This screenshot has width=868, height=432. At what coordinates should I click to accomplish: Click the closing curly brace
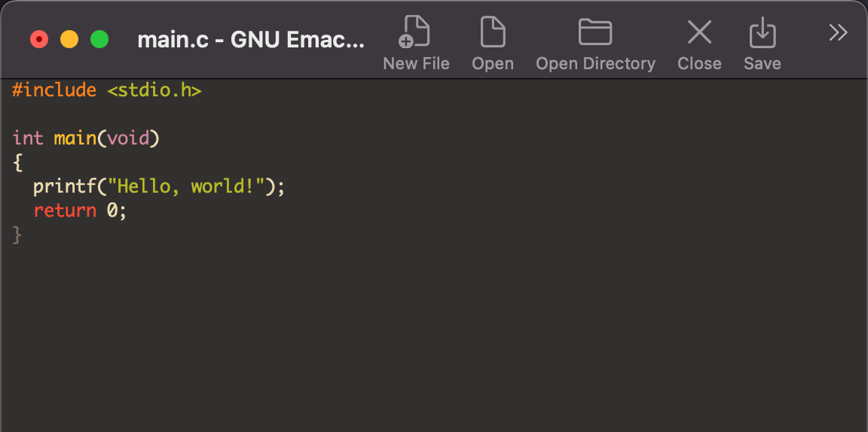(17, 236)
